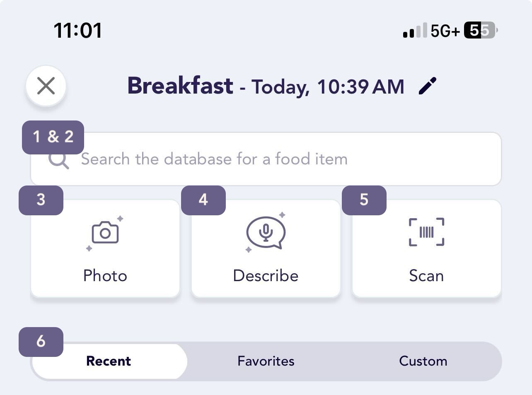The image size is (532, 395).
Task: Tap the camera Photo icon
Action: coord(105,234)
